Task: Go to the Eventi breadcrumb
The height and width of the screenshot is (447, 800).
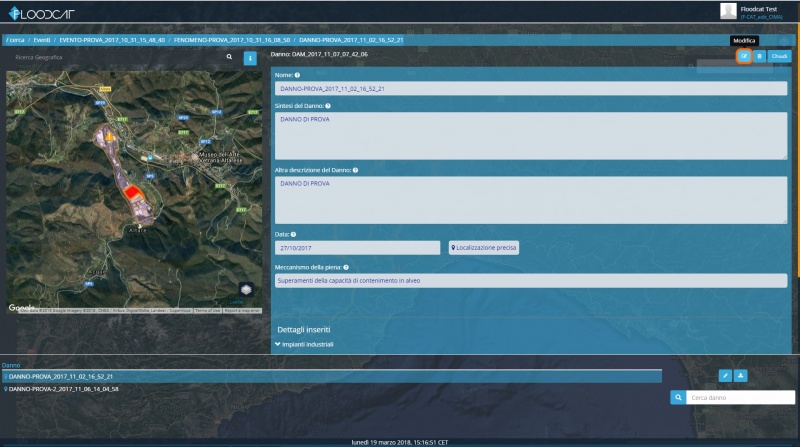Action: coord(42,40)
